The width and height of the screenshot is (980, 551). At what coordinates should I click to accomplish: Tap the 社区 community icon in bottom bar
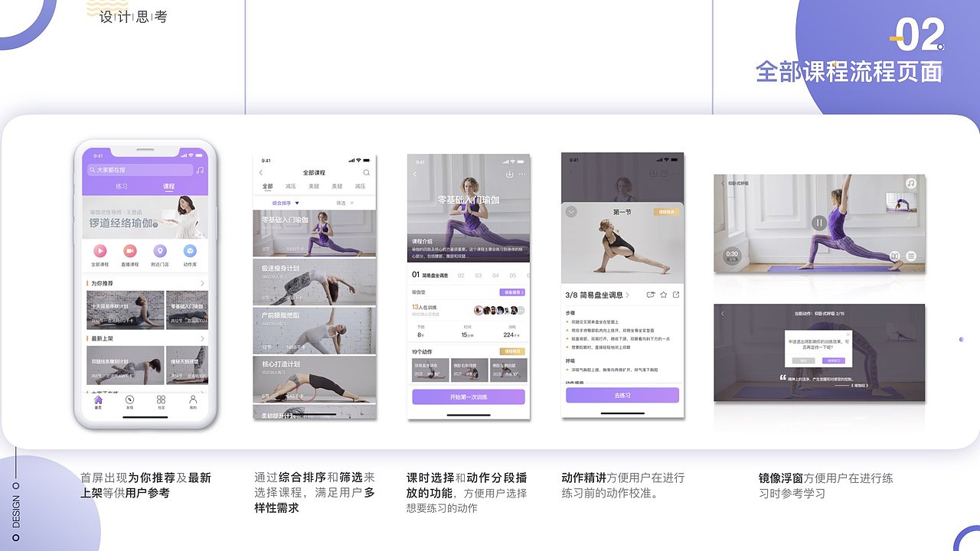[x=161, y=399]
